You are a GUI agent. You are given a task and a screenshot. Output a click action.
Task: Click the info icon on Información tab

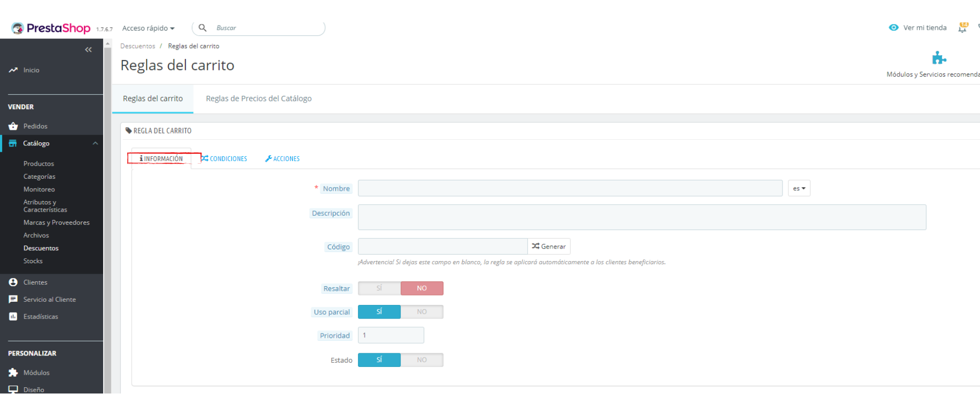click(x=141, y=158)
